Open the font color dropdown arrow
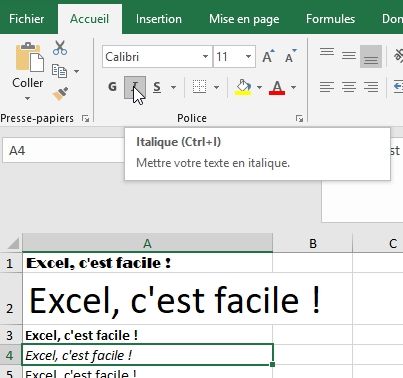403x378 pixels. 293,87
